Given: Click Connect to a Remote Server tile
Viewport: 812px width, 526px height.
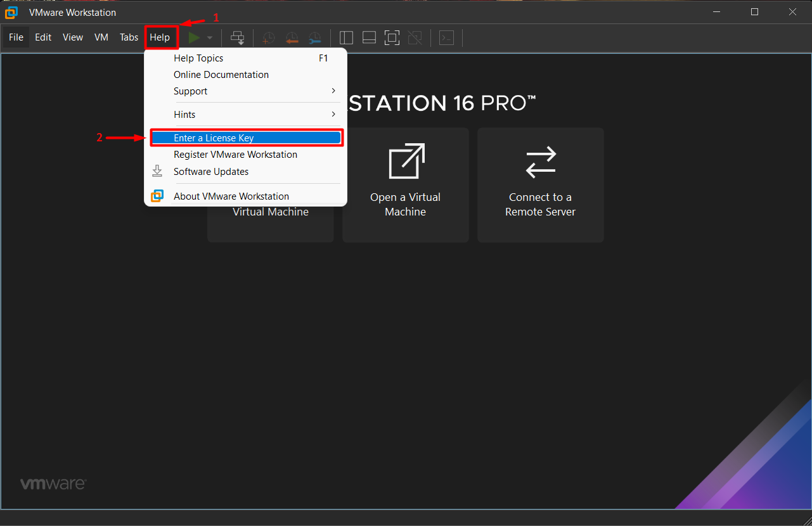Looking at the screenshot, I should pos(540,185).
